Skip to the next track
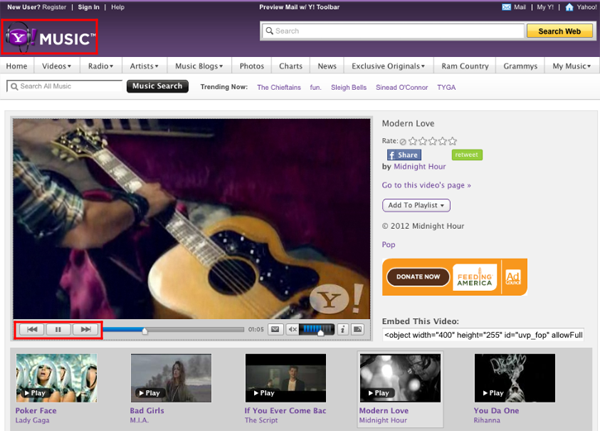The height and width of the screenshot is (431, 600). (86, 329)
